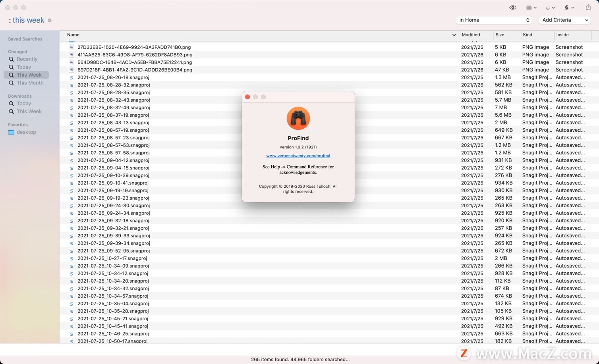Open the circled ellipsis action menu
Screen dimensions: 599x364
click(550, 8)
